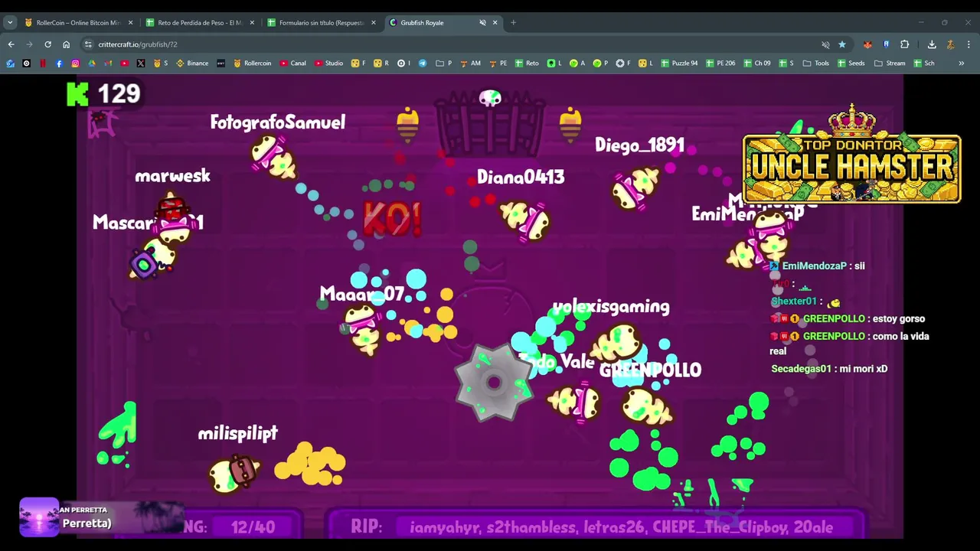The height and width of the screenshot is (551, 980).
Task: Switch to the RollerCoin tab
Action: [78, 22]
